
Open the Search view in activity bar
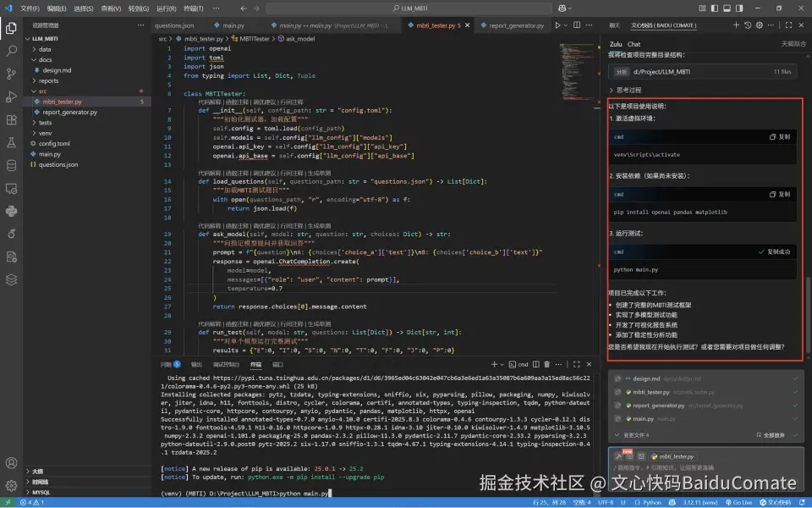tap(12, 51)
